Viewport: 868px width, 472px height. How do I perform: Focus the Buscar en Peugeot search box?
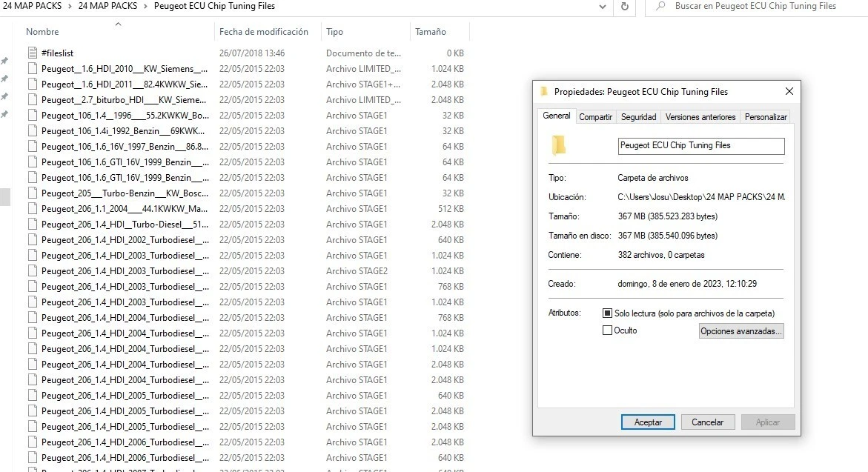click(x=755, y=6)
